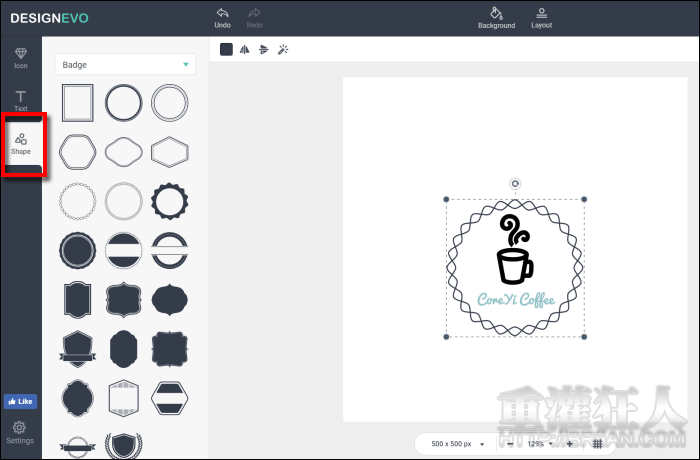Screen dimensions: 700x460
Task: Zoom in with the plus button
Action: pos(570,443)
